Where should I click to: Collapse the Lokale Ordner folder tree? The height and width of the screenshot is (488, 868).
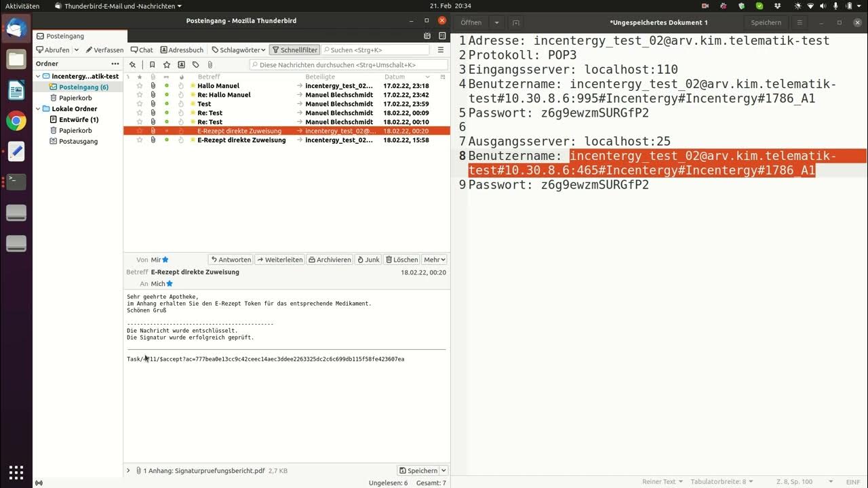click(x=39, y=109)
